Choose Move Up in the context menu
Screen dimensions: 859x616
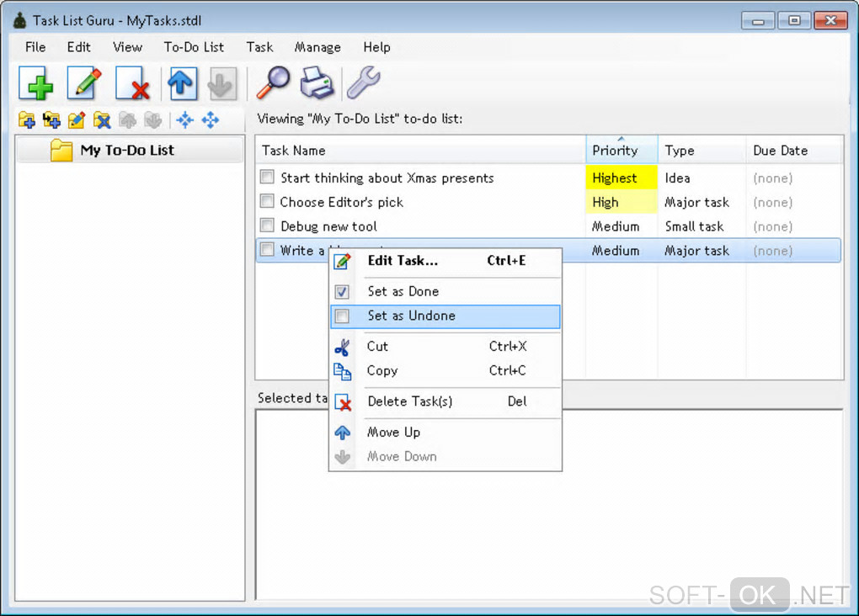tap(446, 433)
